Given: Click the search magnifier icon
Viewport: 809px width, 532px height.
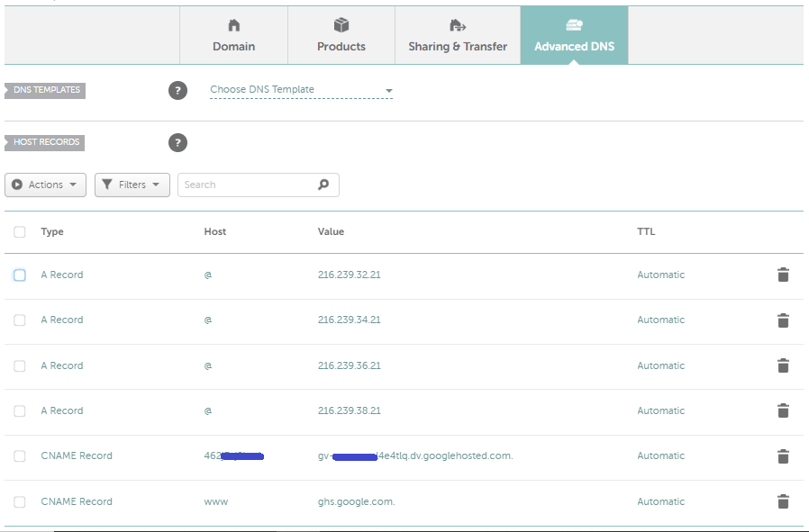Looking at the screenshot, I should tap(323, 185).
